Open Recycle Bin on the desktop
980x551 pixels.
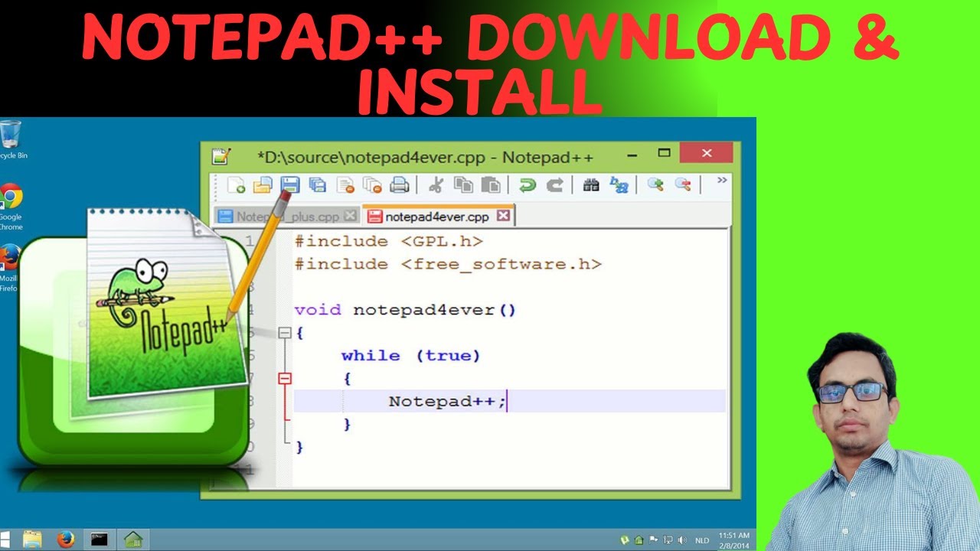click(x=11, y=139)
